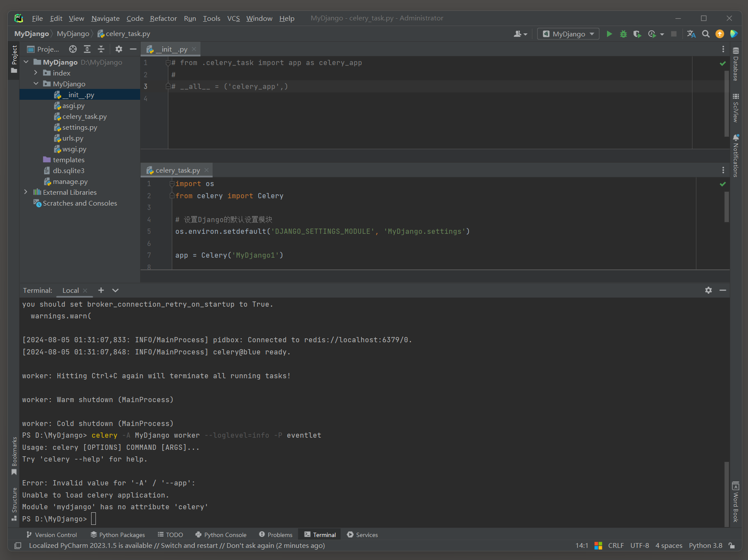Click the __init__.py editor vertical scrollbar
Viewport: 748px width, 560px height.
726,104
